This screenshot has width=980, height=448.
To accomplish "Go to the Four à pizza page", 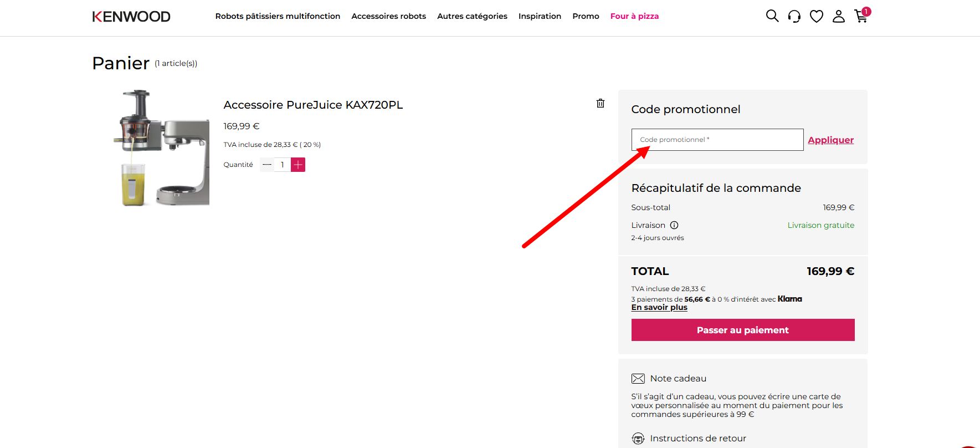I will coord(634,16).
